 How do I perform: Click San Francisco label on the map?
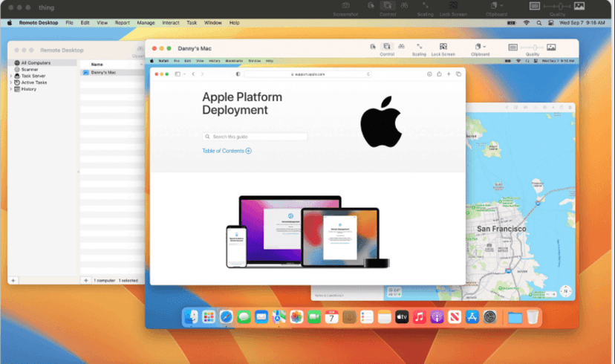point(501,229)
